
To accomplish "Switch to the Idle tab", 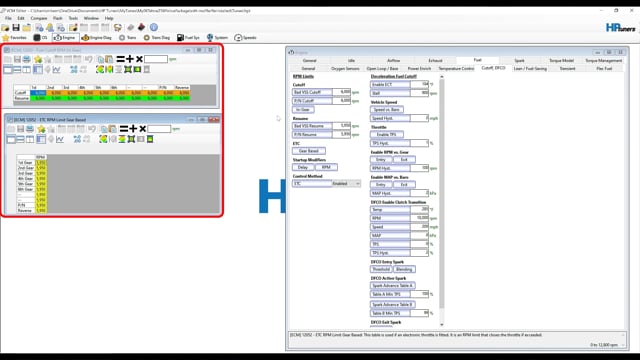I will 351,60.
